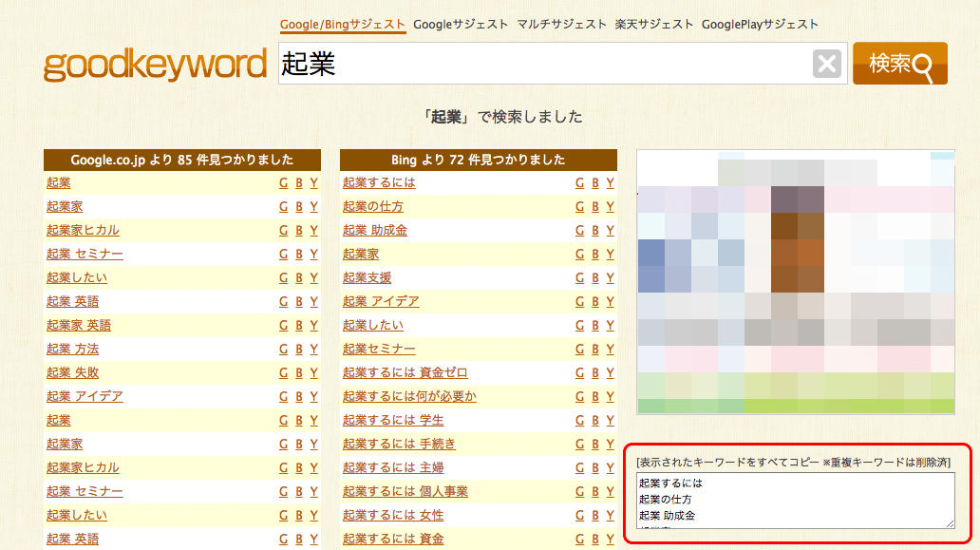The width and height of the screenshot is (980, 550).
Task: Open the 起業の仕方 keyword link
Action: pos(372,207)
